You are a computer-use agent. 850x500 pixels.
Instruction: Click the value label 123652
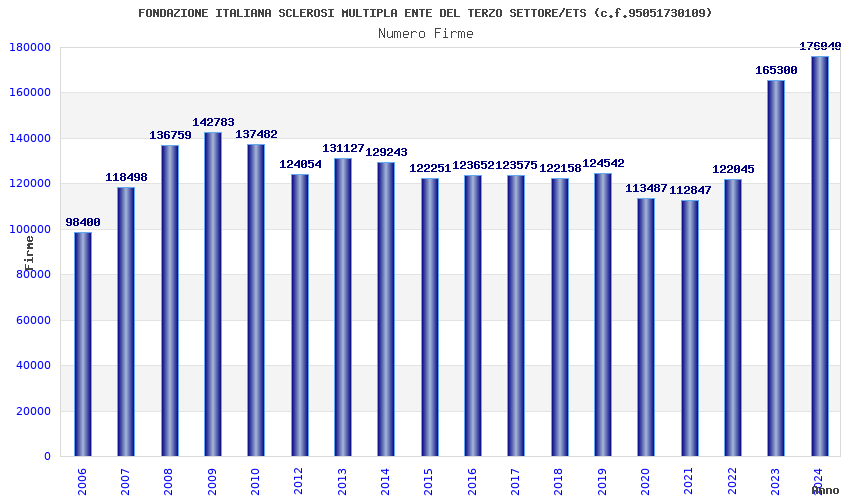point(473,165)
